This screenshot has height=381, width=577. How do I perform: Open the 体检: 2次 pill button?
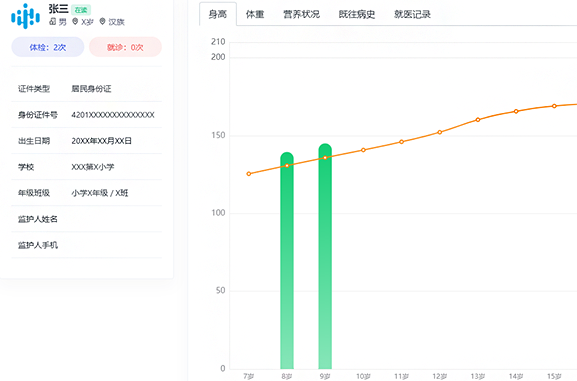point(48,47)
